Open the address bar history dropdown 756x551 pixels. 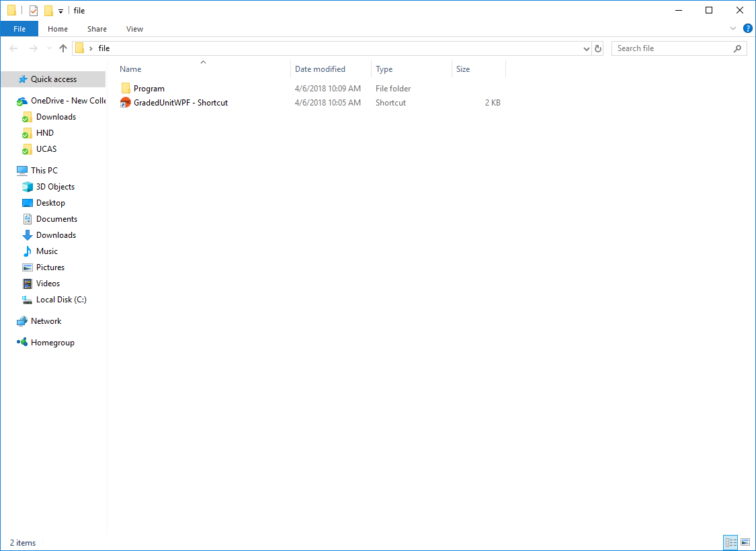[x=587, y=48]
